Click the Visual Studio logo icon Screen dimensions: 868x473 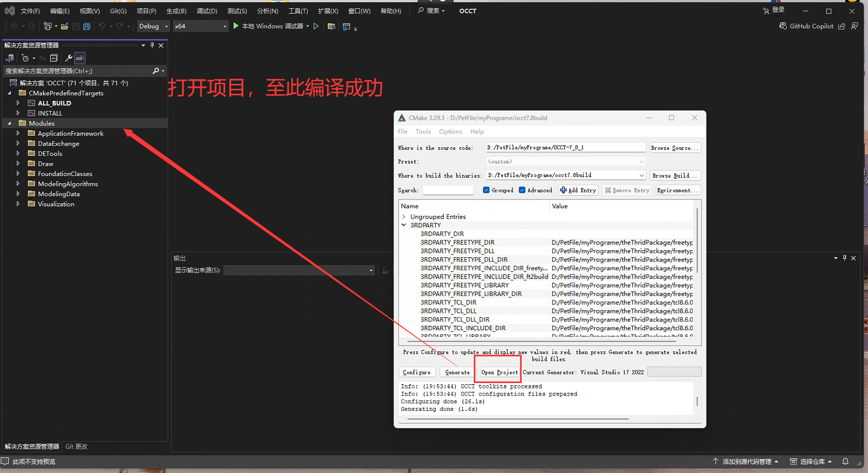(x=10, y=10)
